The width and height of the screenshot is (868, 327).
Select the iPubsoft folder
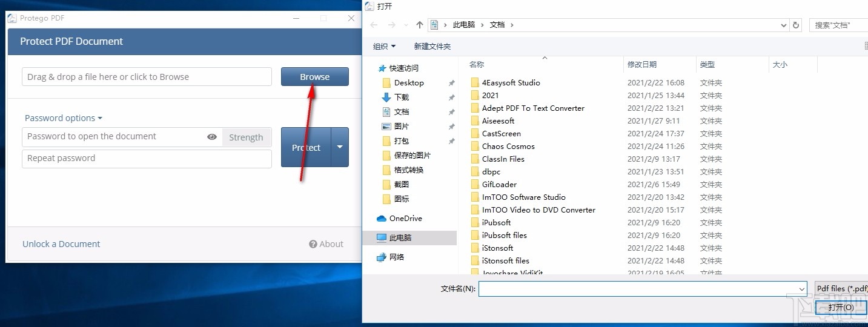click(x=496, y=222)
